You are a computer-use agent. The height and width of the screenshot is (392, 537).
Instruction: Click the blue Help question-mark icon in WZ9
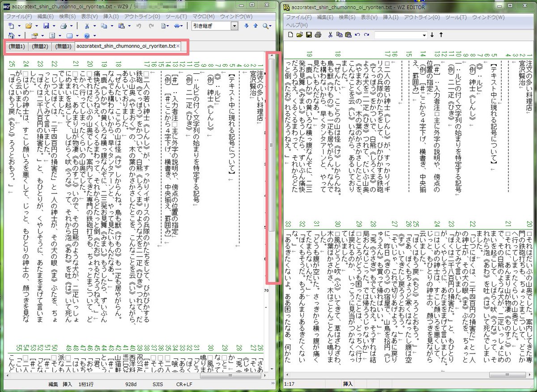coord(87,35)
